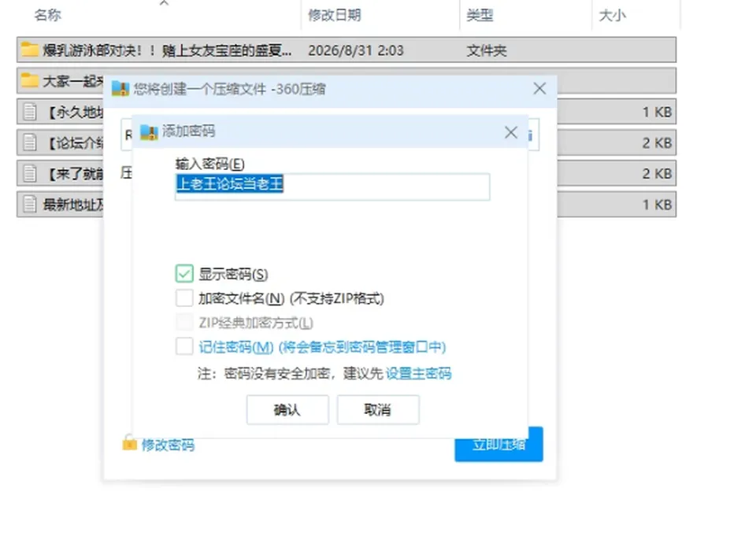The image size is (756, 547).
Task: Click the 1 KB size in 最新地址 row
Action: tap(657, 205)
